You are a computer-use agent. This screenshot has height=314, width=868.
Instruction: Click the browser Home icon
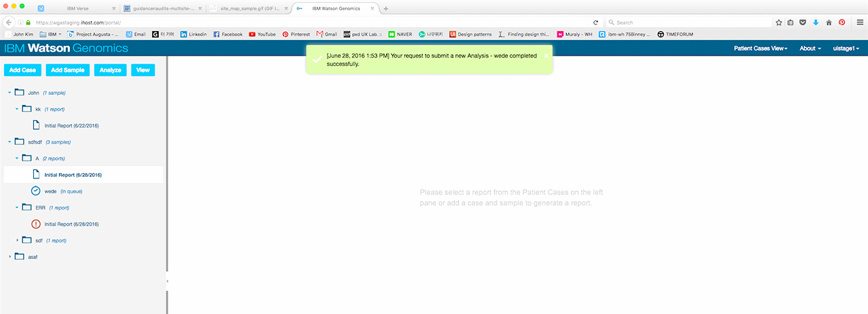[829, 22]
